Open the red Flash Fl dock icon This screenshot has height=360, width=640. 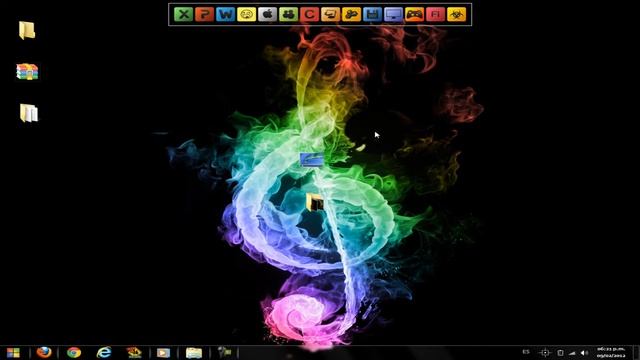point(436,14)
